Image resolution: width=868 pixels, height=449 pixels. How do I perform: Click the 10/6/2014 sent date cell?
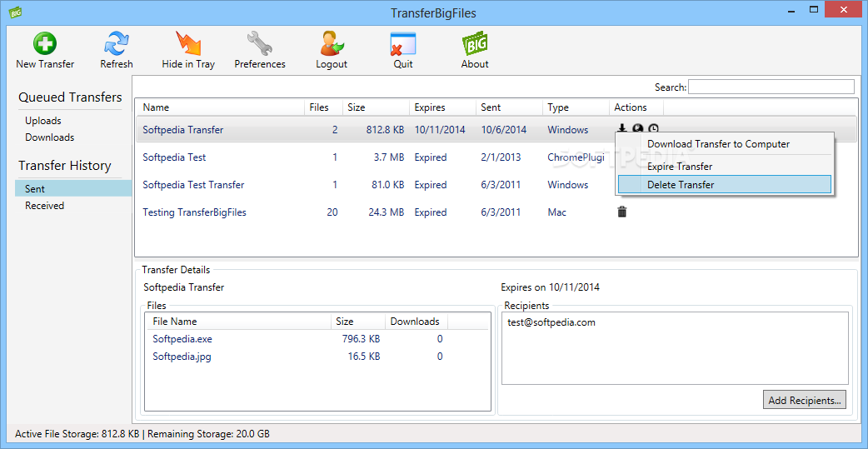click(x=504, y=130)
